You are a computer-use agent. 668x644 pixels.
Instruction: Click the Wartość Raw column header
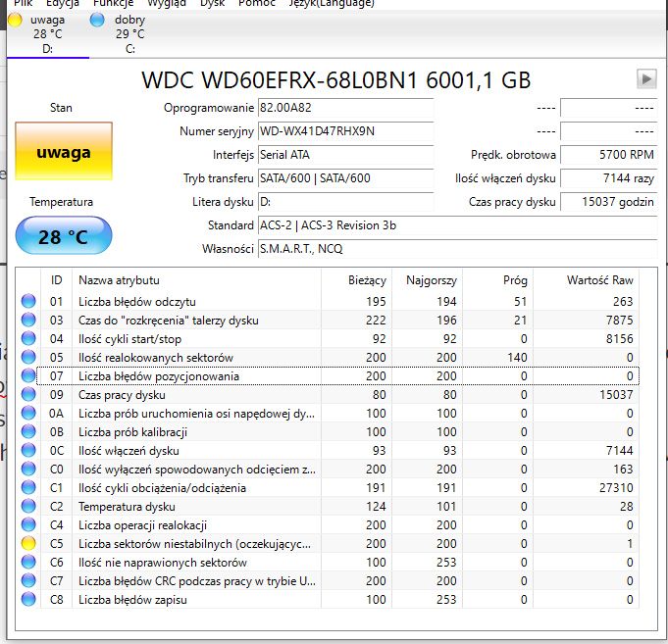coord(586,280)
